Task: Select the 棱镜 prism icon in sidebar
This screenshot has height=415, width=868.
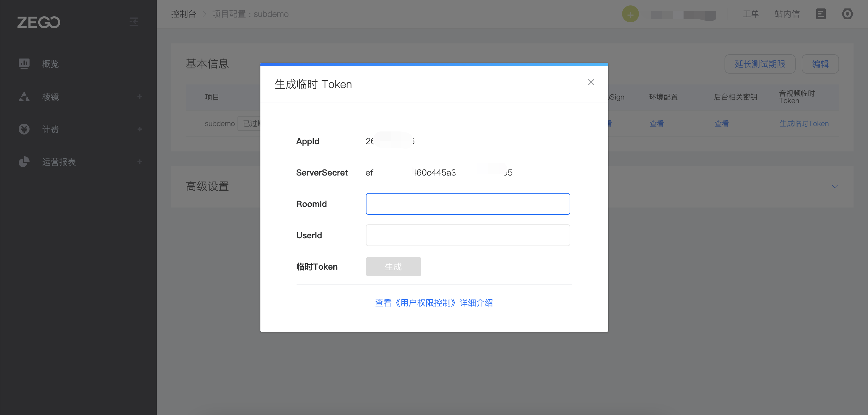Action: click(x=24, y=97)
